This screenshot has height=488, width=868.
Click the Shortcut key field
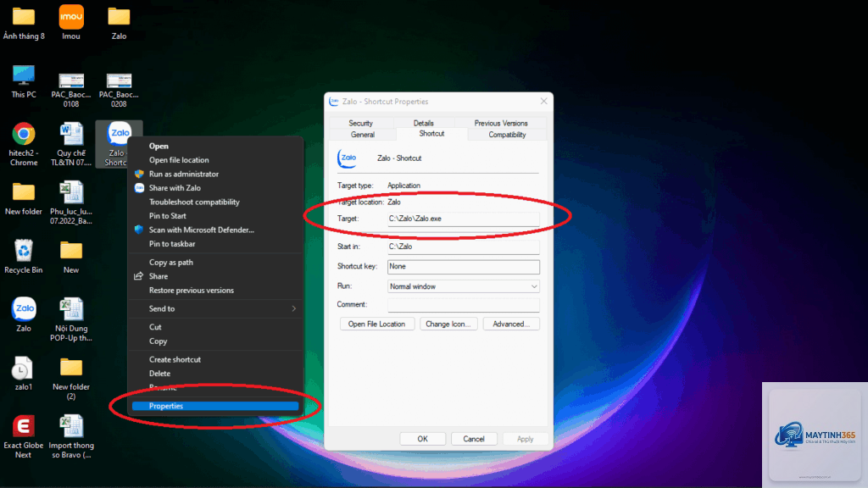coord(464,267)
